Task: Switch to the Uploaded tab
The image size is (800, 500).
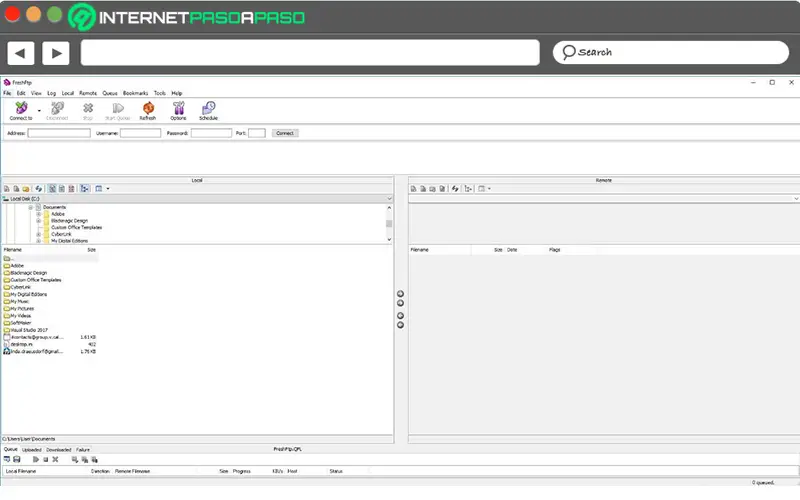Action: pyautogui.click(x=32, y=450)
